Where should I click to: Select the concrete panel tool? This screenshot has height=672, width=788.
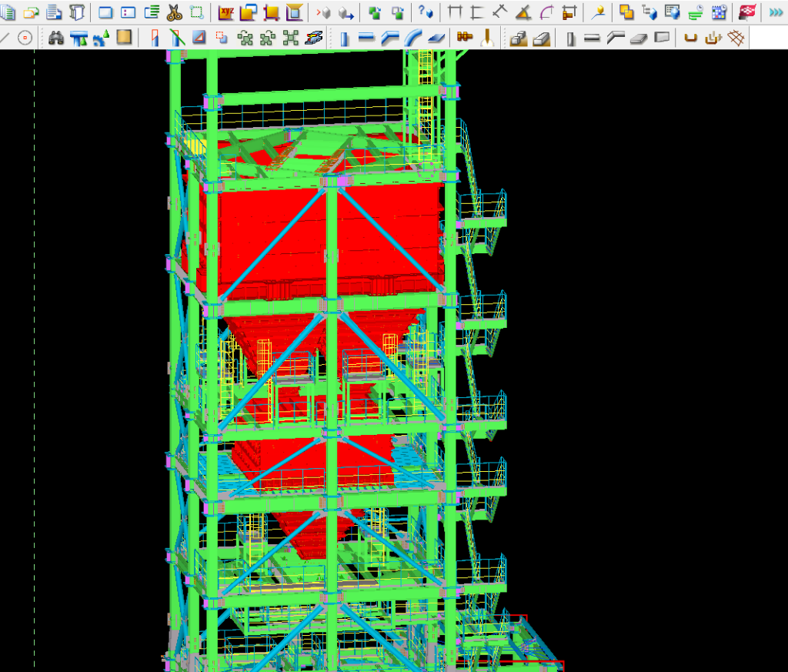click(662, 38)
